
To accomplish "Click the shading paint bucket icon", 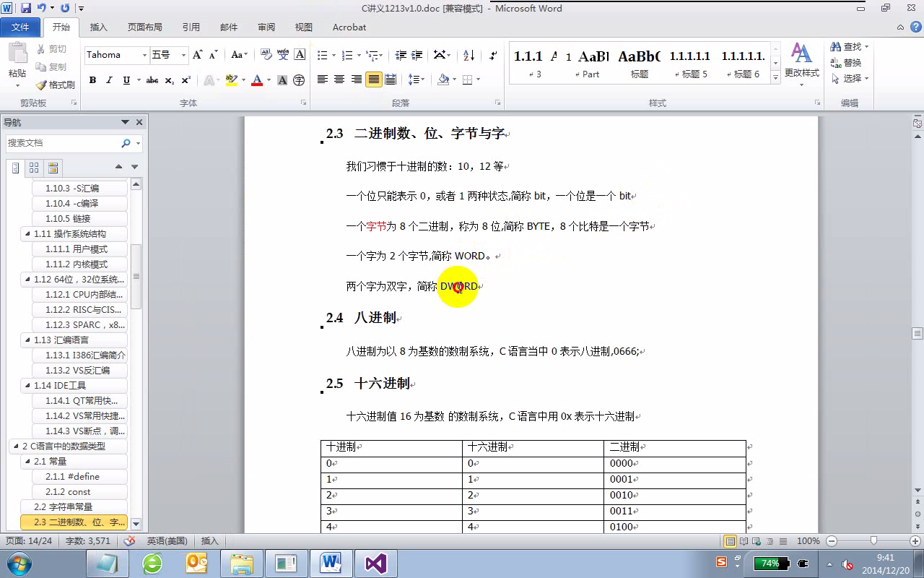I will click(x=443, y=79).
